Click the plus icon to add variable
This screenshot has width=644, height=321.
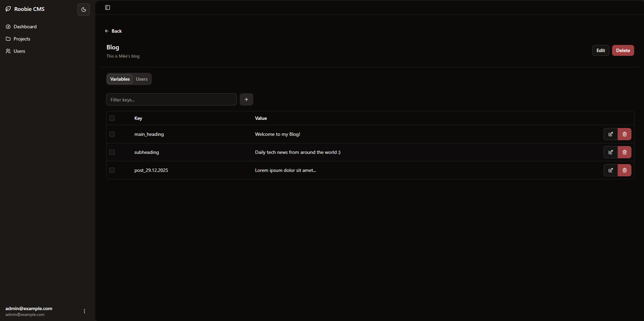(246, 99)
